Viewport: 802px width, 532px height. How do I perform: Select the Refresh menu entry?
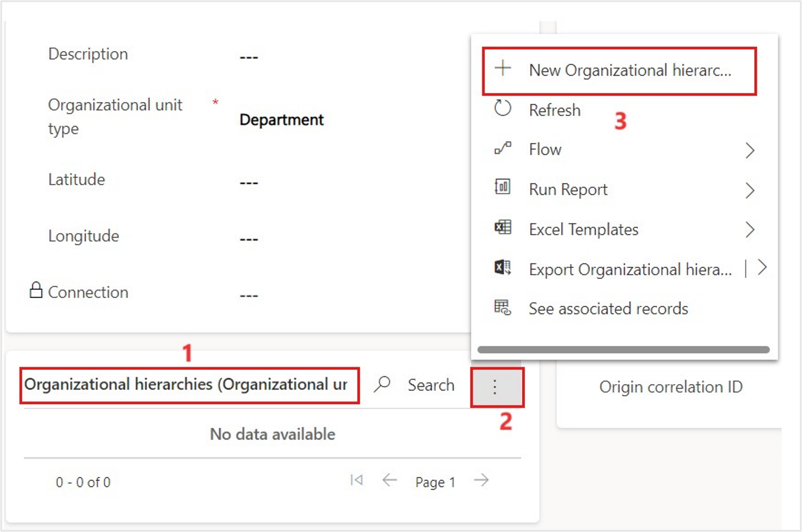(555, 110)
